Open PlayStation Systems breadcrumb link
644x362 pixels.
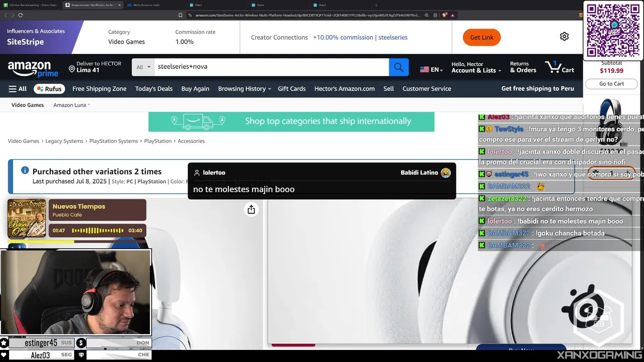pyautogui.click(x=114, y=141)
